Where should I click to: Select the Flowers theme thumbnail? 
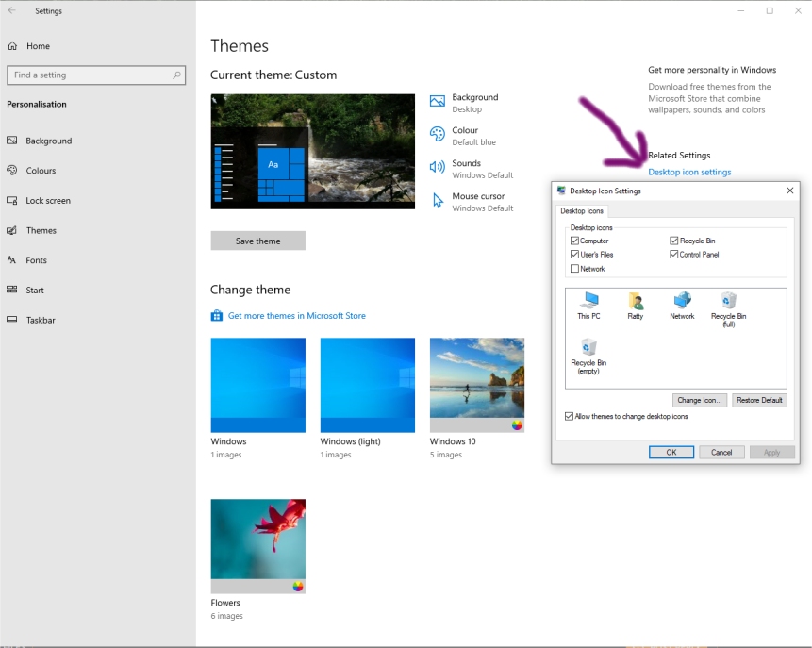pos(257,546)
